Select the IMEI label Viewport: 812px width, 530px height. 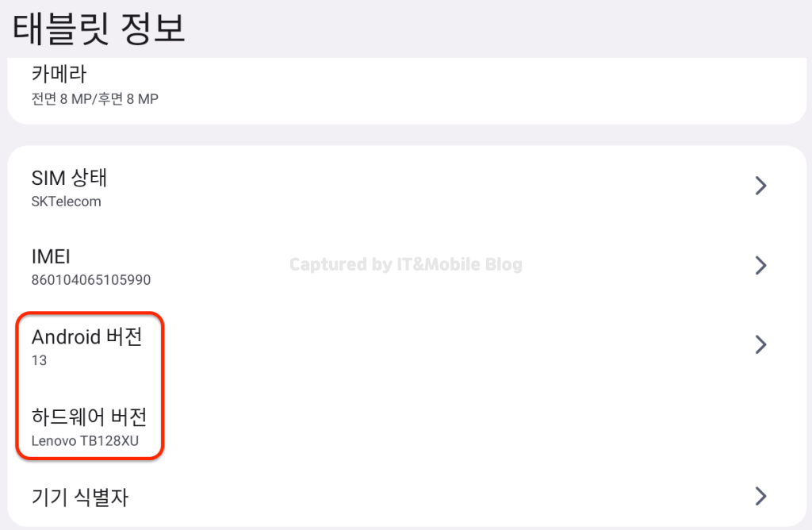click(51, 256)
